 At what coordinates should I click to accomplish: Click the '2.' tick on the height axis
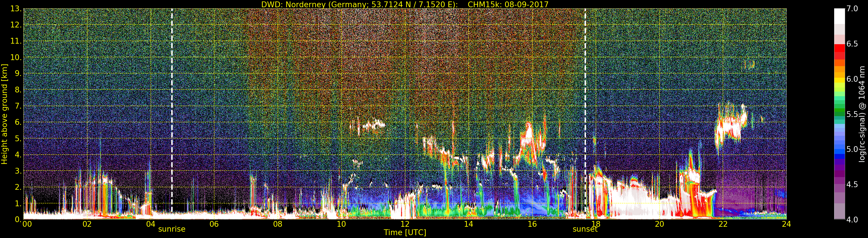18,187
